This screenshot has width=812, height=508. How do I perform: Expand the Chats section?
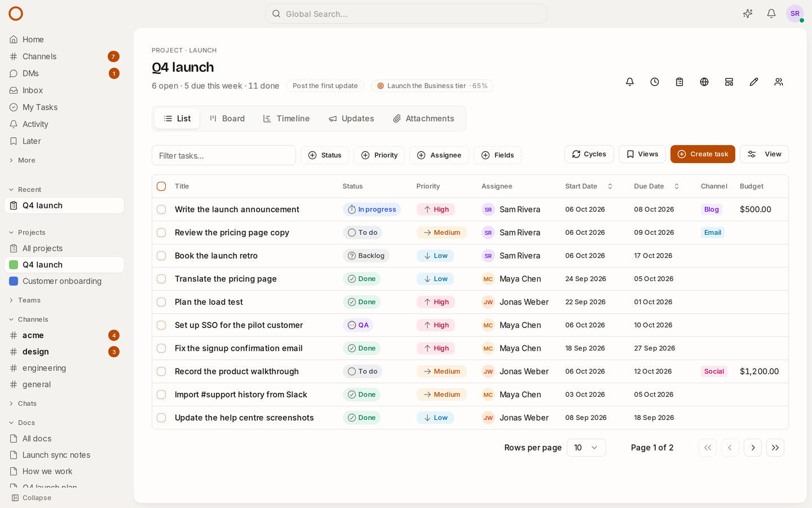tap(23, 404)
